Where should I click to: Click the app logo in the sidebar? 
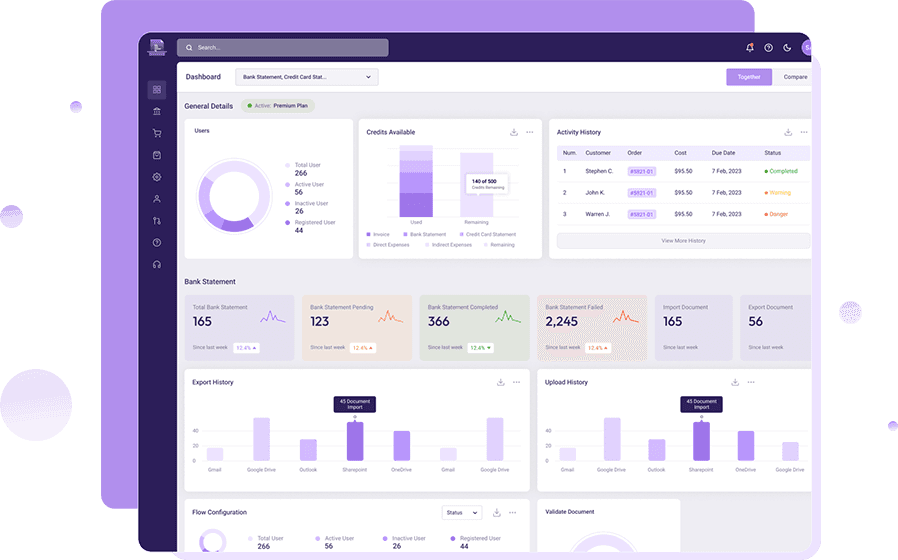(x=156, y=47)
